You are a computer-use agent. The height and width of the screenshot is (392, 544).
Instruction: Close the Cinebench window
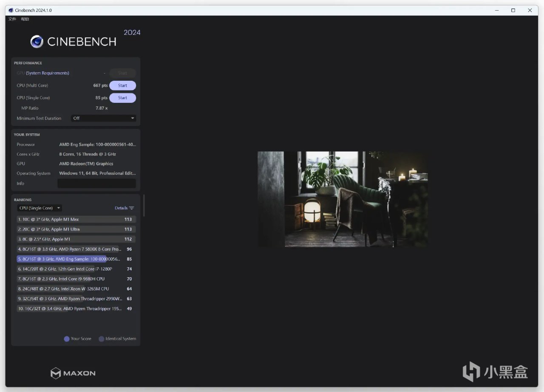point(530,10)
